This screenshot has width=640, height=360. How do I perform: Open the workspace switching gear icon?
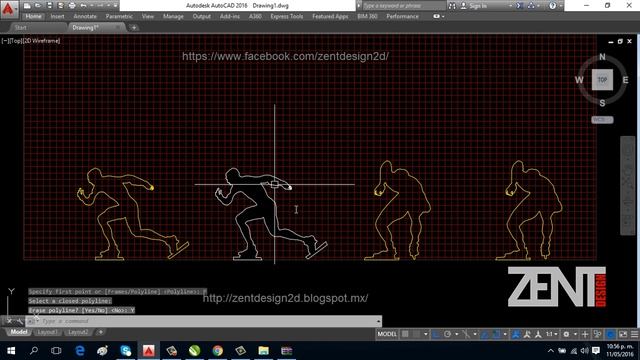click(566, 334)
